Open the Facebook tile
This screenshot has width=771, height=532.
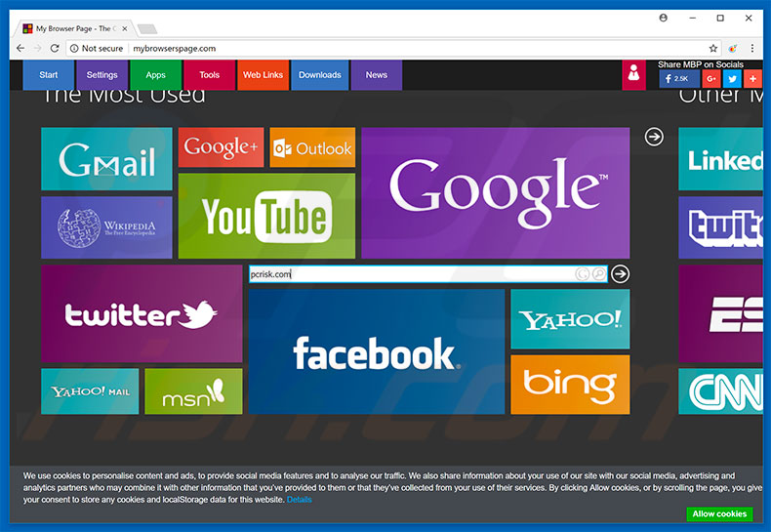[x=377, y=351]
